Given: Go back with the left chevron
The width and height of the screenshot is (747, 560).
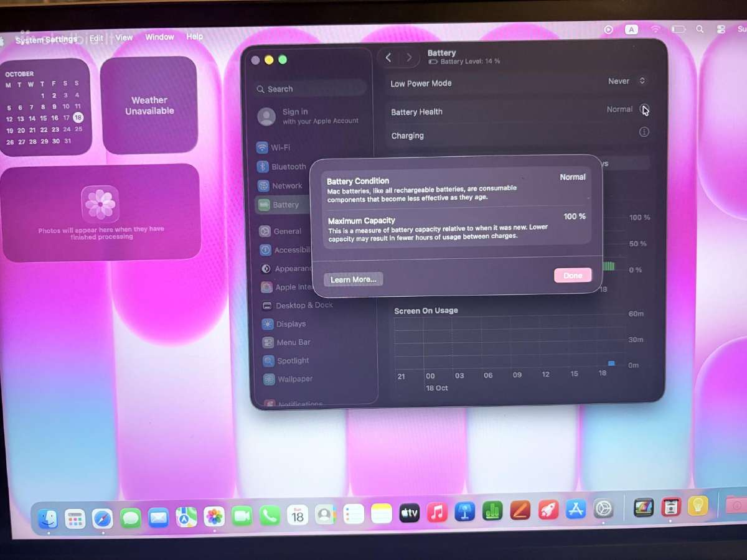Looking at the screenshot, I should (x=388, y=57).
